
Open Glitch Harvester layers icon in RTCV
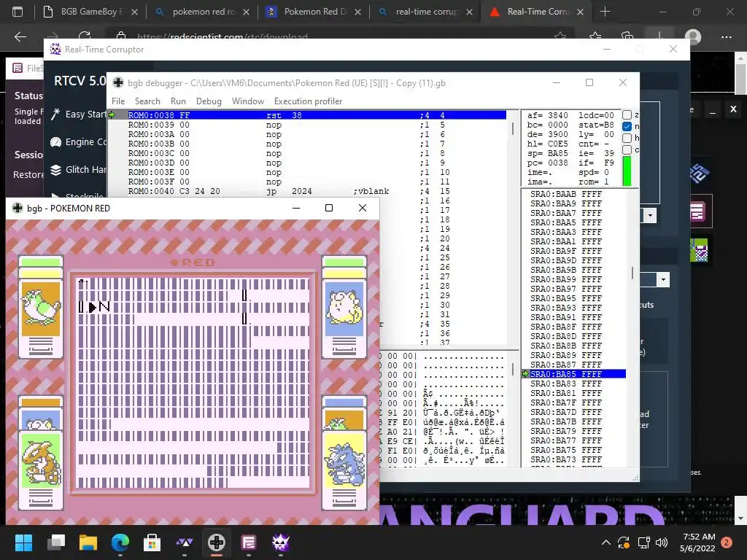(x=55, y=169)
